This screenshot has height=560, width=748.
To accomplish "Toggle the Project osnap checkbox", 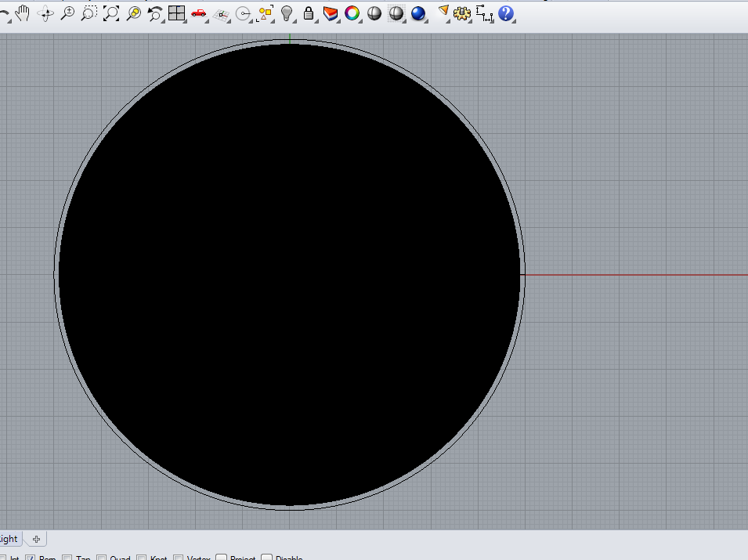I will pos(222,558).
